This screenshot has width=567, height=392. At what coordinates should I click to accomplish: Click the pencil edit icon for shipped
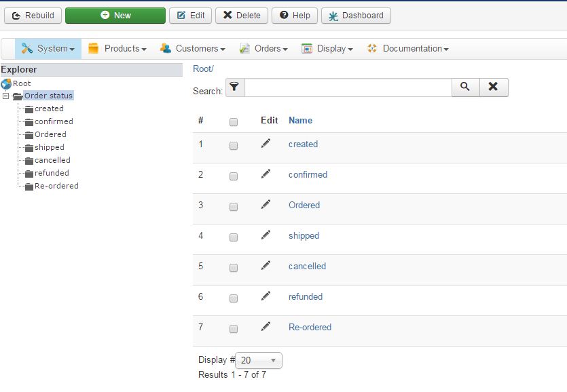[266, 235]
